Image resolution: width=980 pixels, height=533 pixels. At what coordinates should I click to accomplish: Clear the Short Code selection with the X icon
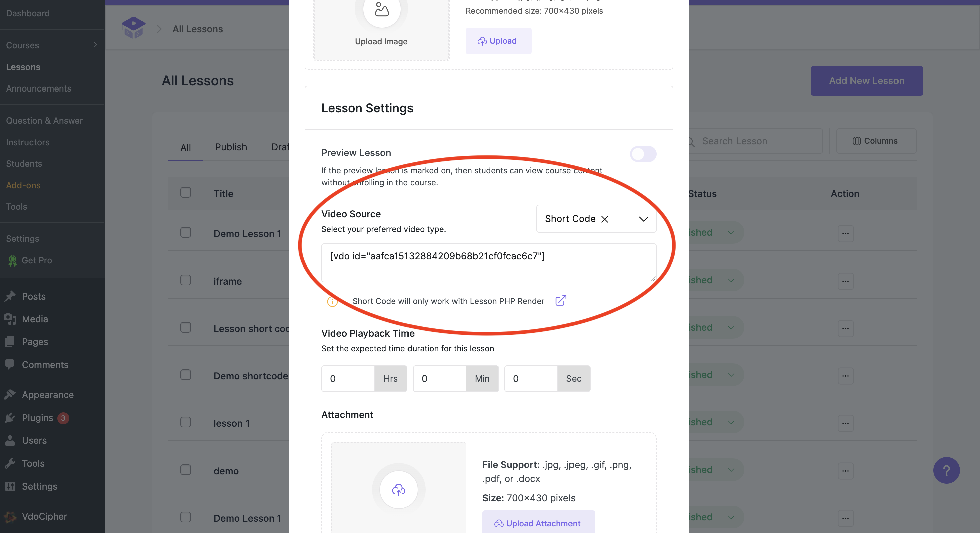click(x=605, y=219)
